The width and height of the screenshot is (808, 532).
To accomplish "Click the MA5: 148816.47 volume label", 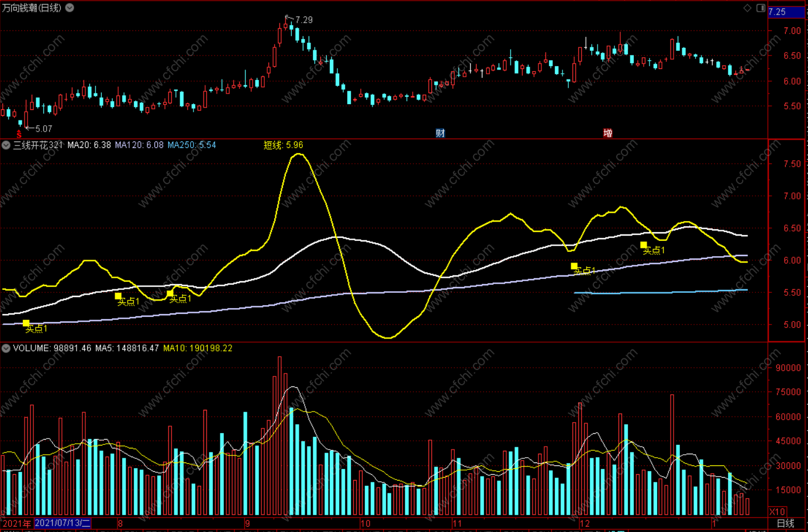I will (127, 348).
